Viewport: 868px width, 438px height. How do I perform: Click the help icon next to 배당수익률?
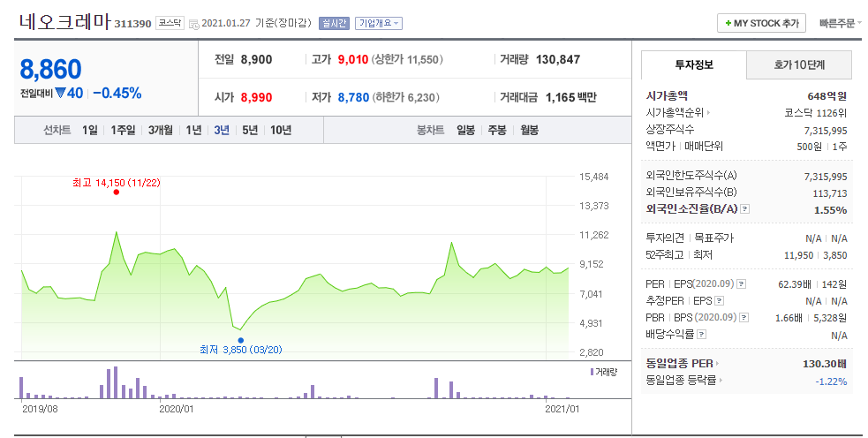pyautogui.click(x=701, y=334)
